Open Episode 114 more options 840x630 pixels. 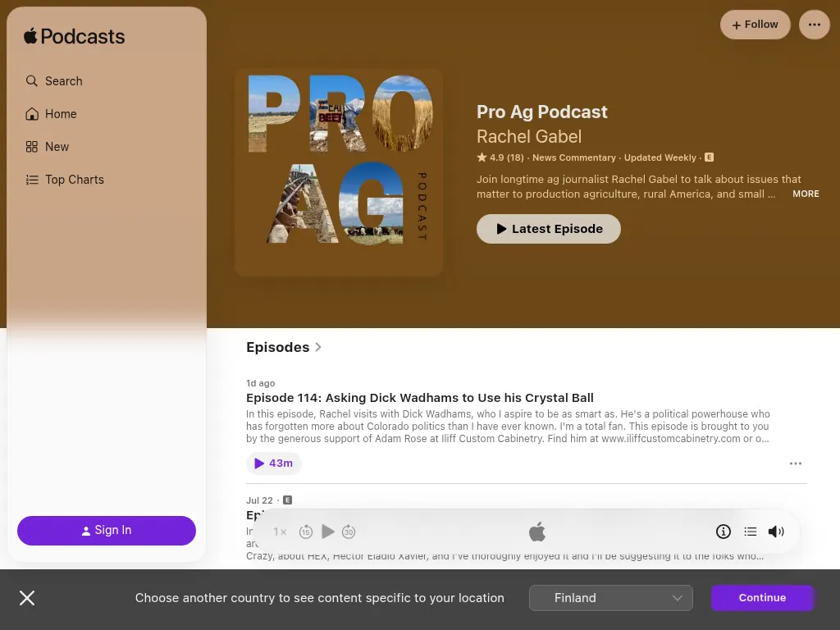[796, 463]
